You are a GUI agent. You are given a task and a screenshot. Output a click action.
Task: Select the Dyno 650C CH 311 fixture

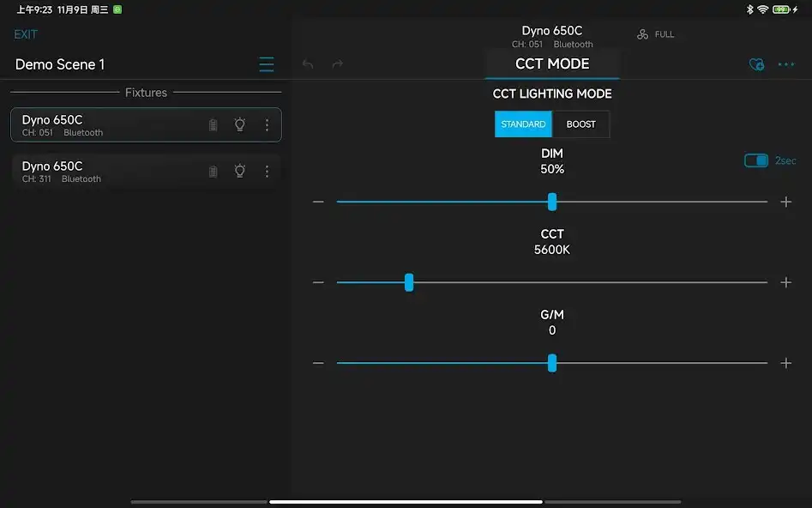146,171
